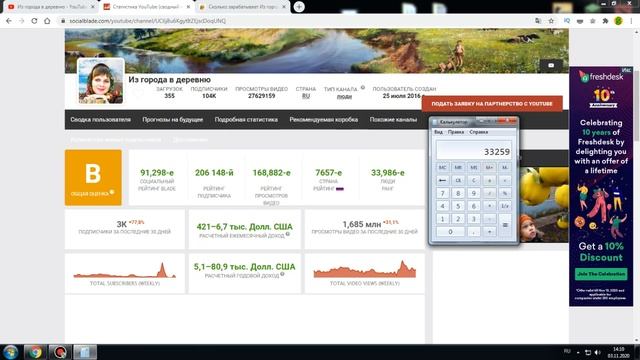Click info icon next to channel type
Image resolution: width=640 pixels, height=360 pixels.
click(x=363, y=87)
